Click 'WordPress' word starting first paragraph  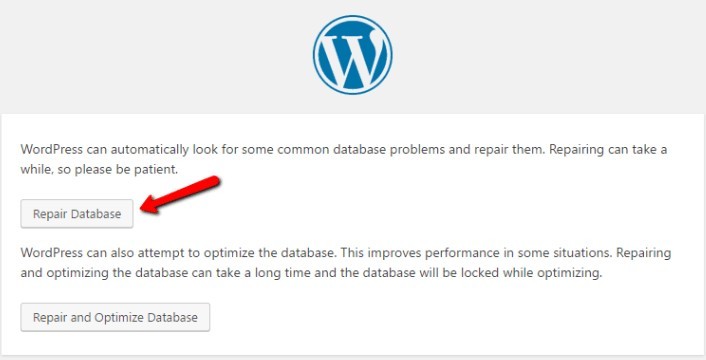point(52,149)
